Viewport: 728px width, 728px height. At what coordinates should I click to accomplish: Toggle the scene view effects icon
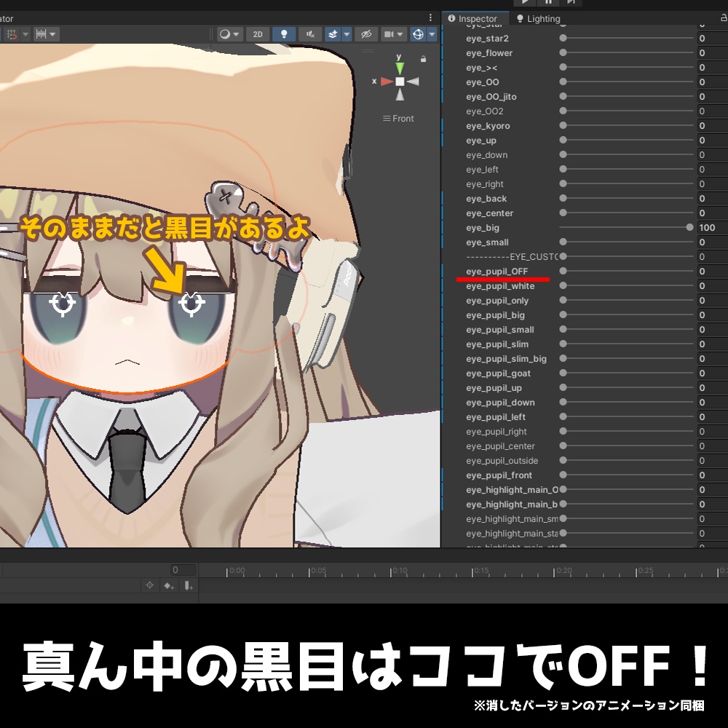333,34
